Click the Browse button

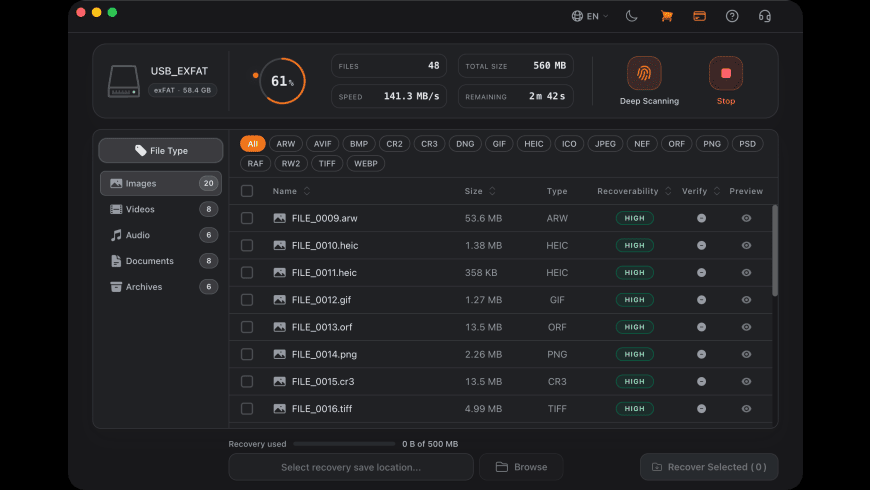(521, 467)
